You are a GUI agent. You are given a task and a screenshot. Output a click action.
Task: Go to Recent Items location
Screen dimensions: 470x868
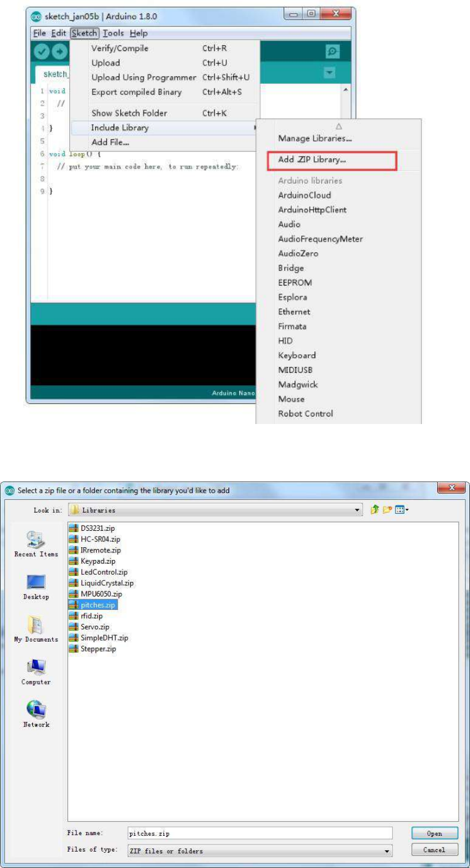pos(36,545)
